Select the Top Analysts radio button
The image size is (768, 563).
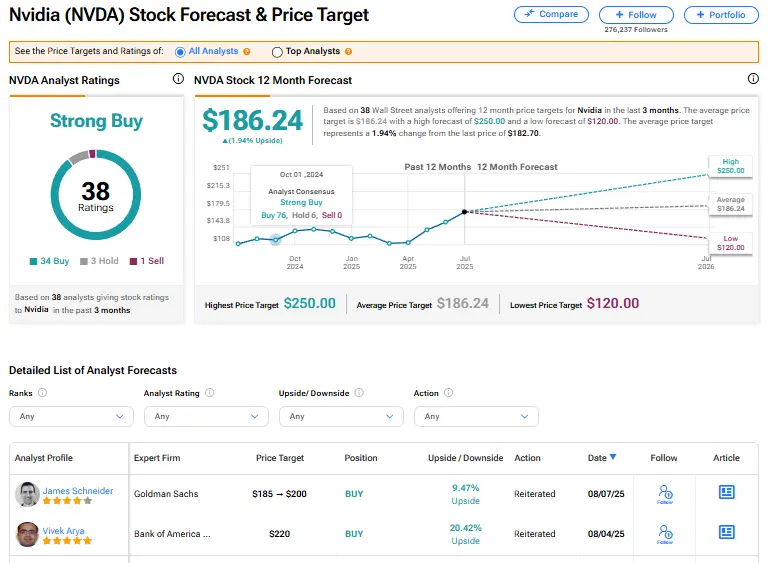click(277, 52)
